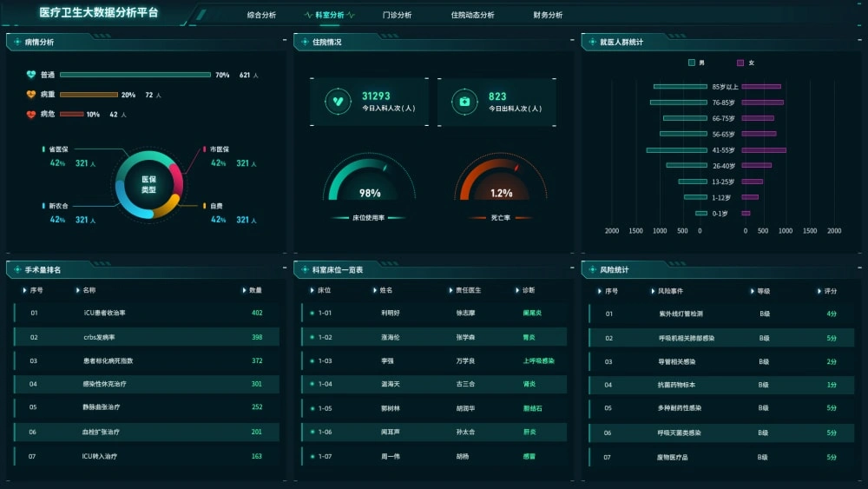Screen dimensions: 868x489
Task: Click the 普通 70% progress bar
Action: (x=135, y=75)
